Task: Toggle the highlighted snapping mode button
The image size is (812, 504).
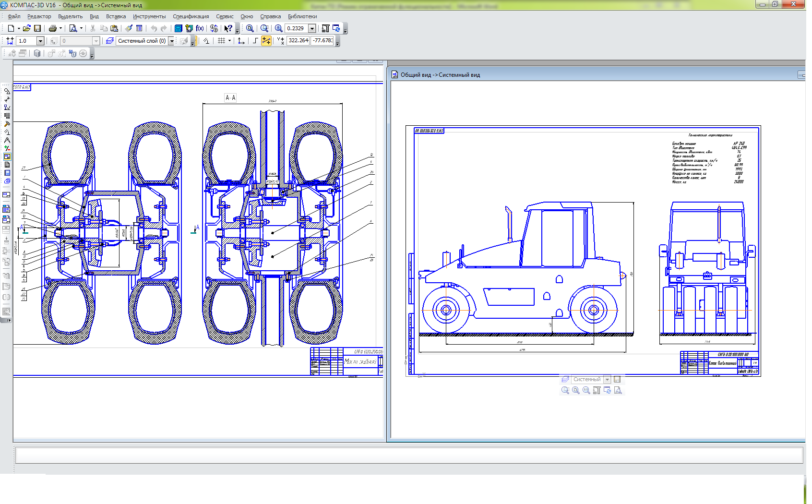Action: 266,41
